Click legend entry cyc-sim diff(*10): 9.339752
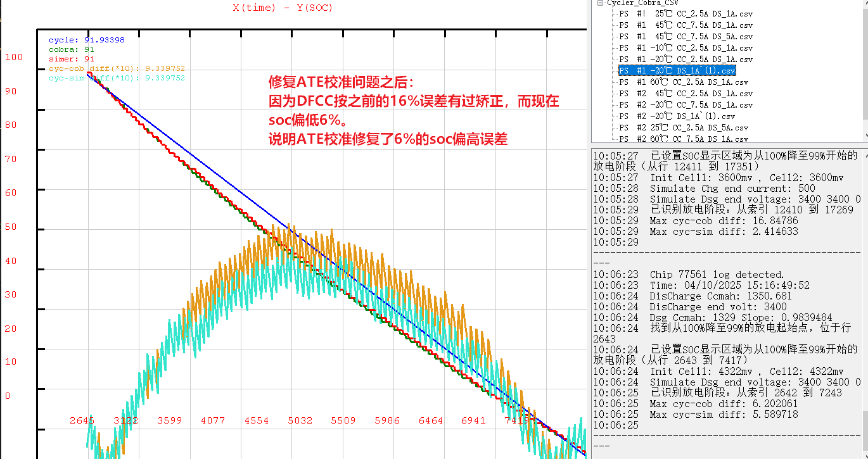This screenshot has height=459, width=868. [x=117, y=78]
